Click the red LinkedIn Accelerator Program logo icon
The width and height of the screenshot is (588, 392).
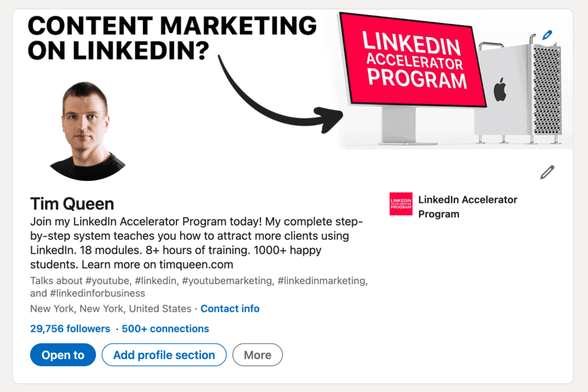click(x=400, y=203)
